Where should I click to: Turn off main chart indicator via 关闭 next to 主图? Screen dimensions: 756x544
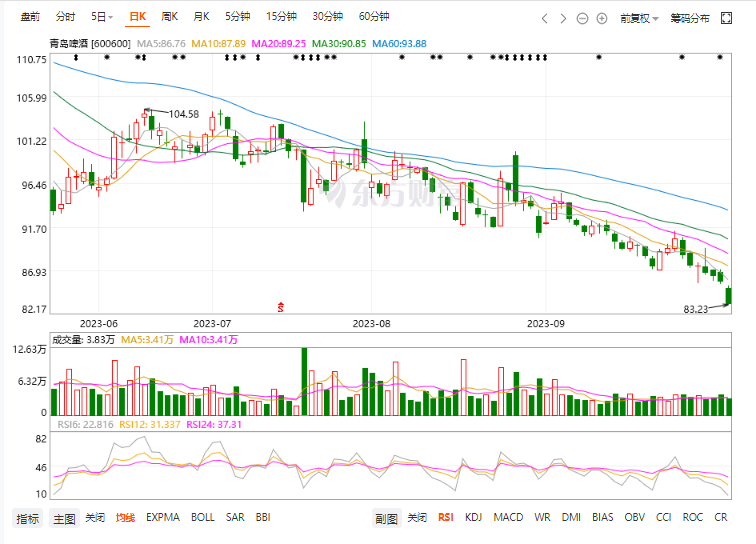click(95, 517)
